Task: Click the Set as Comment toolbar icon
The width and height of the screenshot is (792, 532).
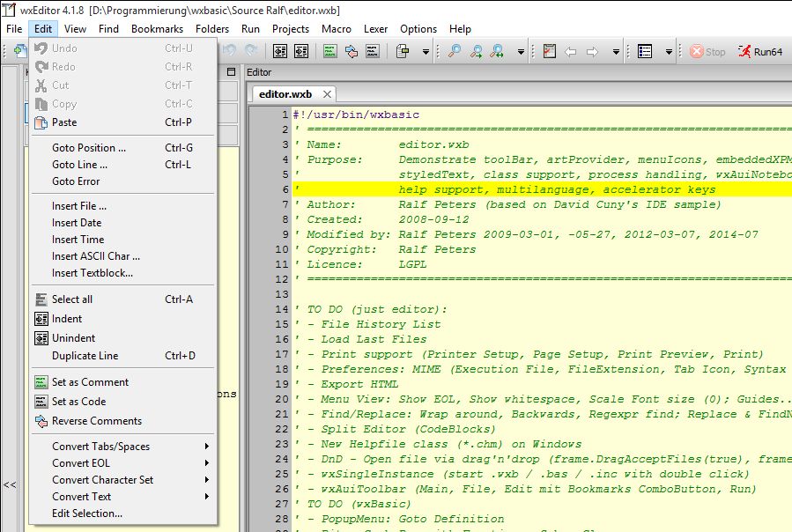Action: point(330,52)
